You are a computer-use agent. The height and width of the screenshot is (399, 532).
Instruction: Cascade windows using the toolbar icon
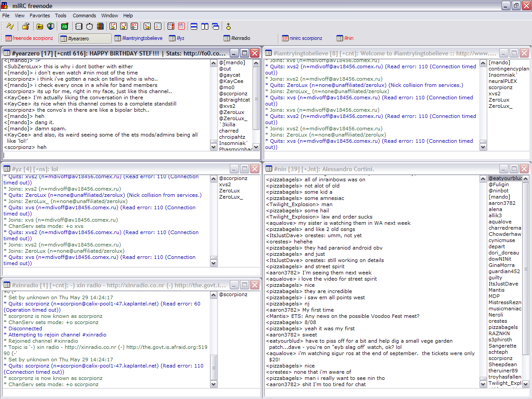[215, 26]
